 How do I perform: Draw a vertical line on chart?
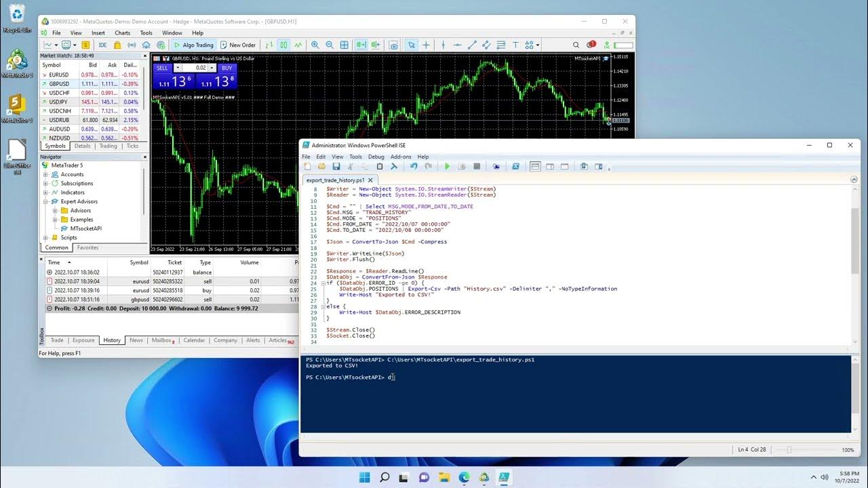[443, 45]
